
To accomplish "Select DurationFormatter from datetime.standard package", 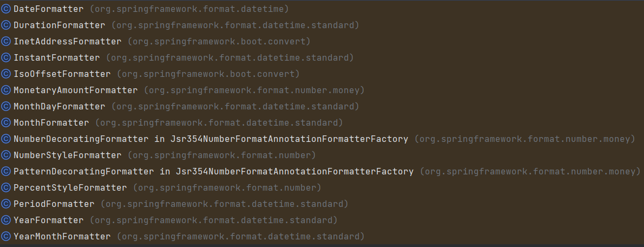I will tap(322, 25).
